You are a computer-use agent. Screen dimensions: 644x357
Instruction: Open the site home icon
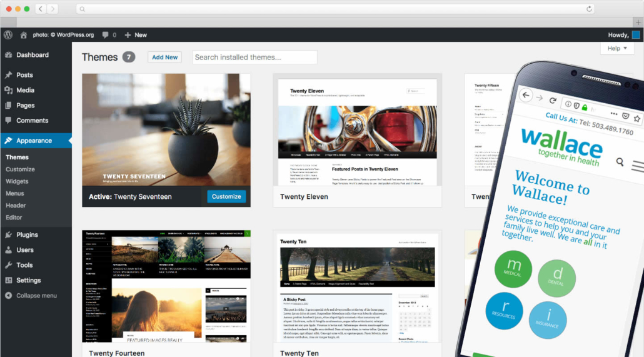pyautogui.click(x=23, y=35)
